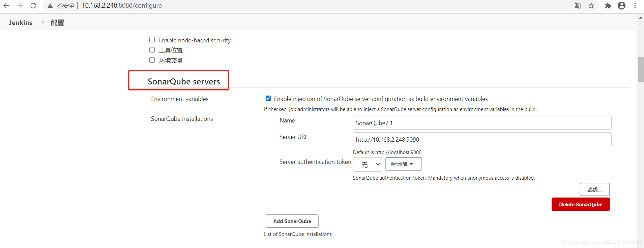Click the scrollbar up arrow
644x248 pixels.
click(x=641, y=17)
